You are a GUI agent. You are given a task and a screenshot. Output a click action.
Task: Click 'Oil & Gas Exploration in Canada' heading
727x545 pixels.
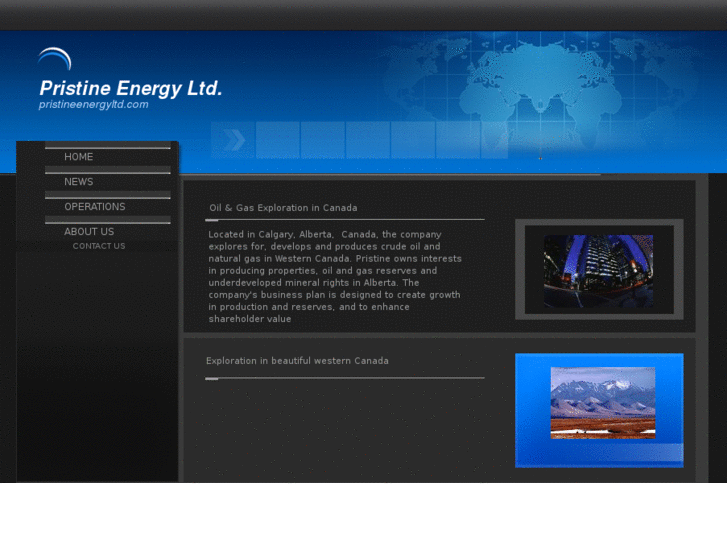[283, 208]
